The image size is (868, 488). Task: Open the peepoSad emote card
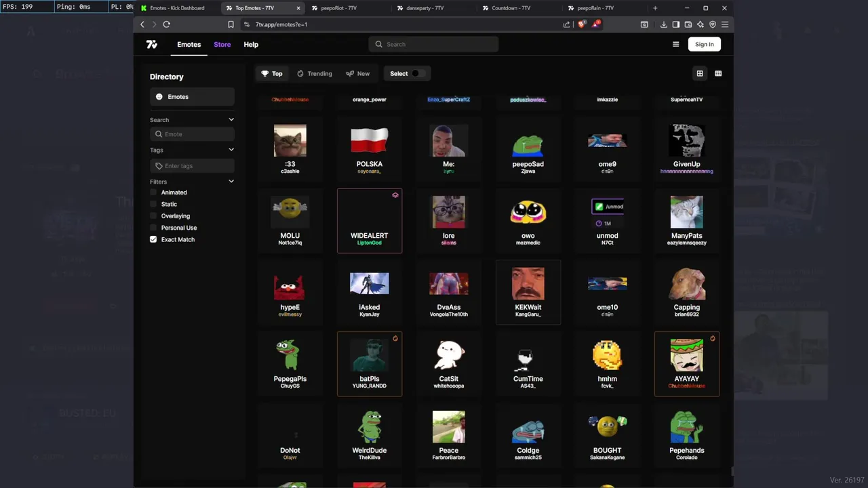pyautogui.click(x=528, y=148)
